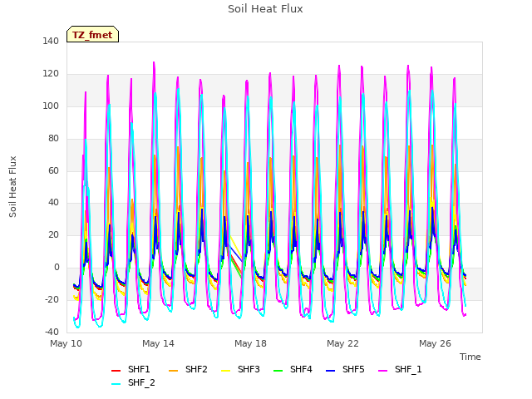Click the tallest magenta peak near May 14
Image resolution: width=532 pixels, height=399 pixels.
click(154, 63)
